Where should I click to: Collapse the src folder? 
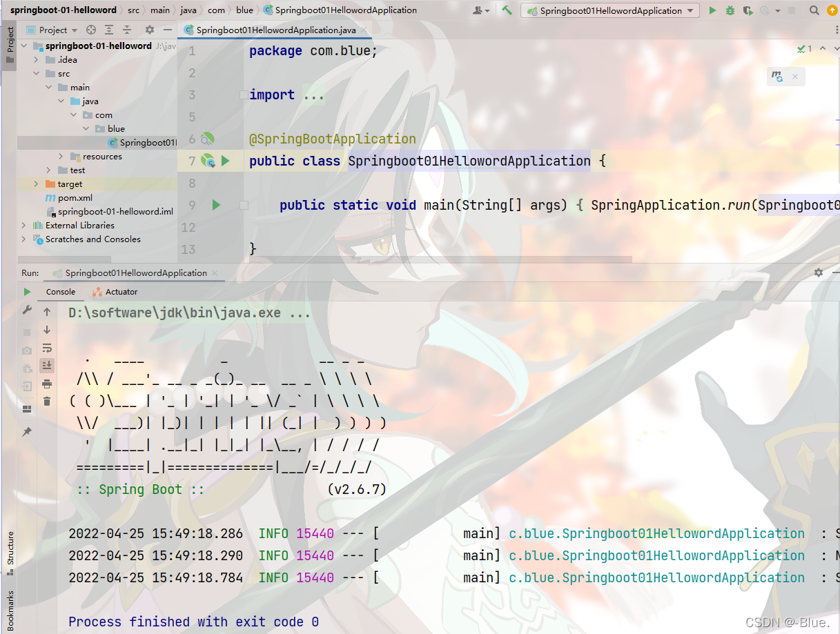pyautogui.click(x=38, y=74)
